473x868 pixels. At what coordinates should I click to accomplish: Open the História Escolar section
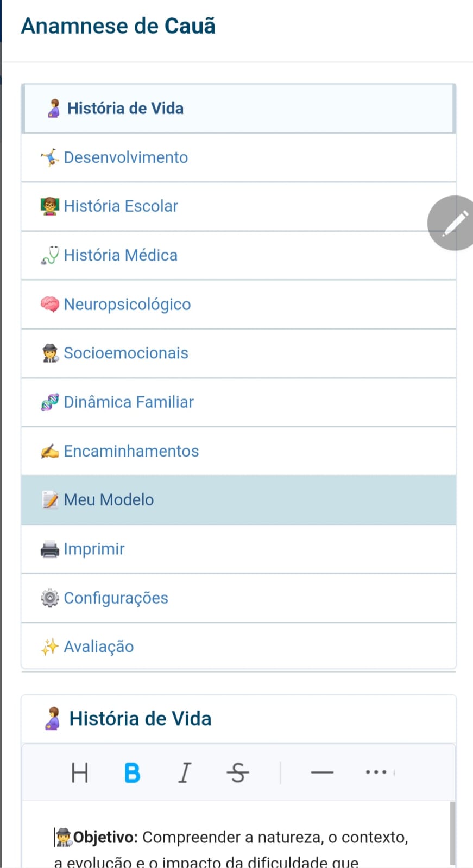pos(121,206)
